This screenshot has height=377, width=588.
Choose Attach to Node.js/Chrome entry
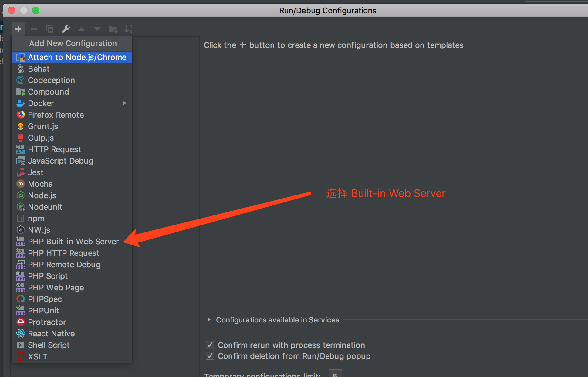click(x=77, y=57)
